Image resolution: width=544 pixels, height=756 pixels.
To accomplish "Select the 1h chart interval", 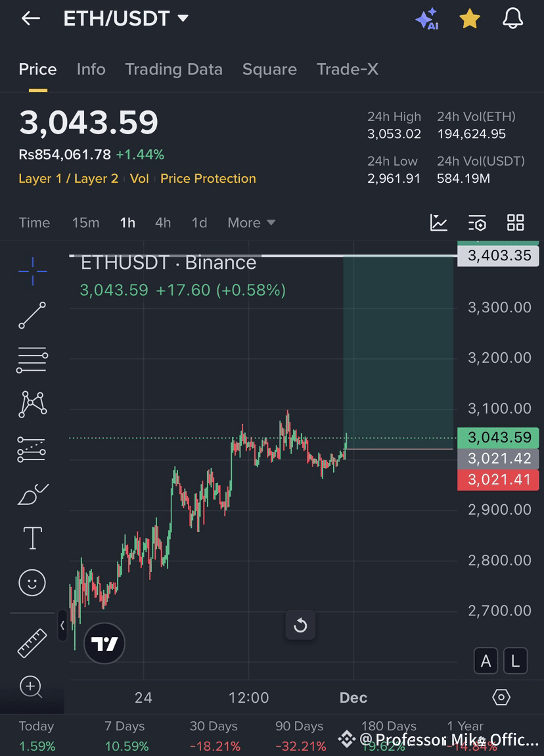I will [127, 223].
